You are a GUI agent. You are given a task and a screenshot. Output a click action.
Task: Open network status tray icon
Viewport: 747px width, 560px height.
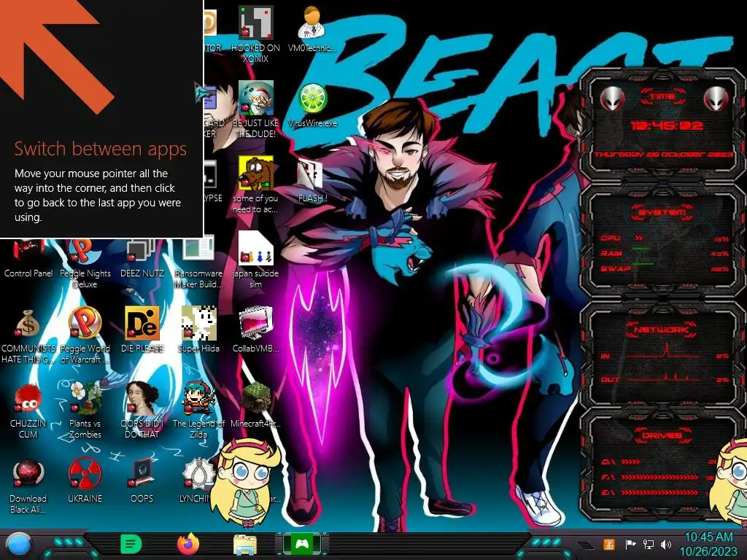pos(649,544)
